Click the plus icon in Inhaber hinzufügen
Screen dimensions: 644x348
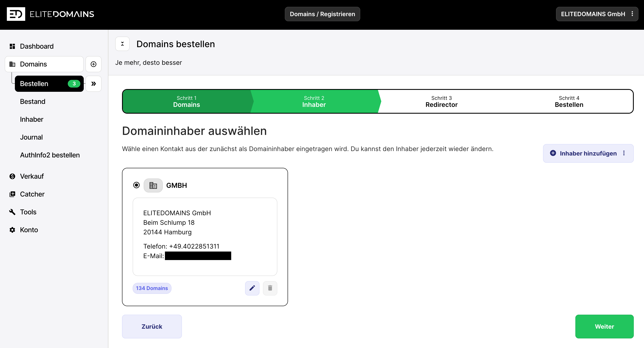(553, 153)
